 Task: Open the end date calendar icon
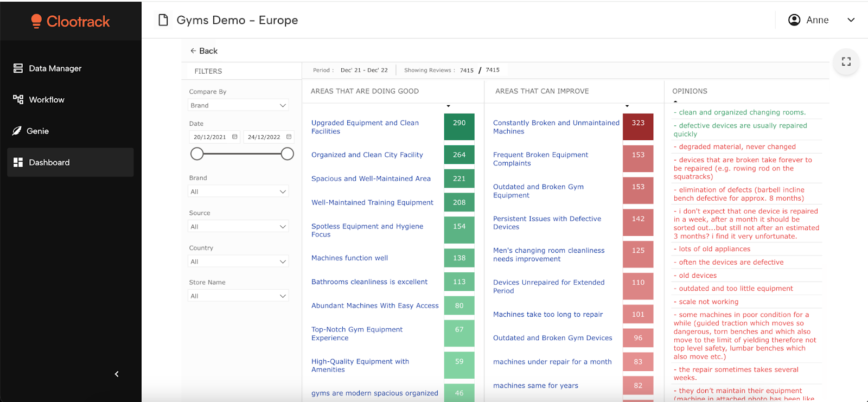tap(289, 137)
